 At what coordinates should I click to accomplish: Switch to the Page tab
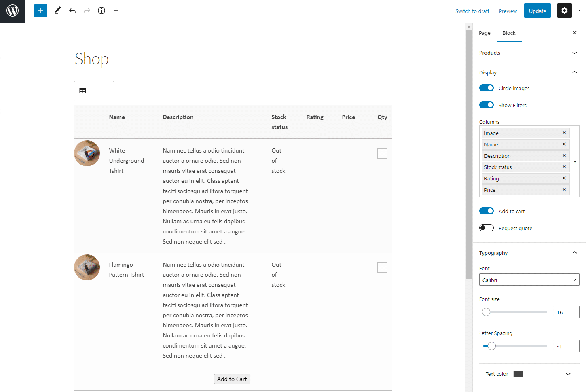[484, 33]
